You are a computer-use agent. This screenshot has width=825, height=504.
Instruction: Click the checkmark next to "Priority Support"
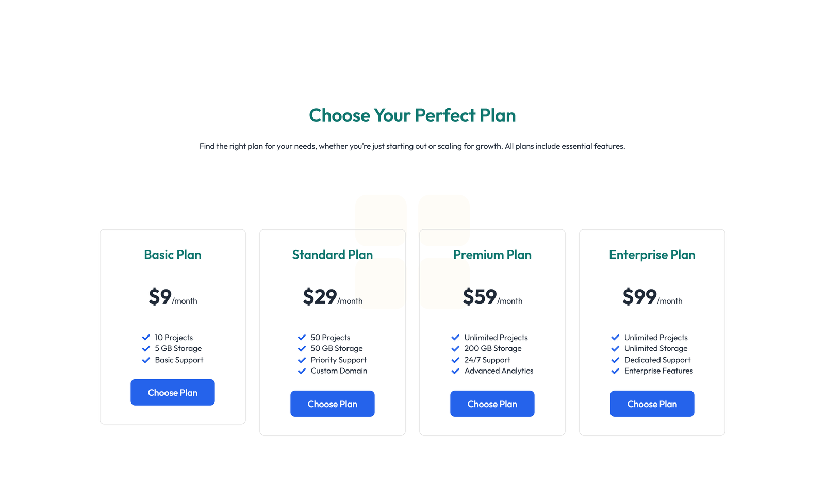click(302, 360)
